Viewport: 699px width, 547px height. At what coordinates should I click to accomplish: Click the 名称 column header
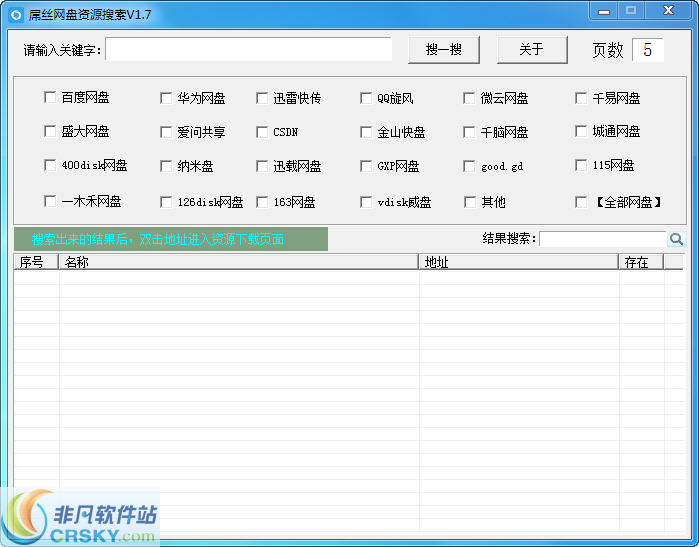(x=238, y=262)
